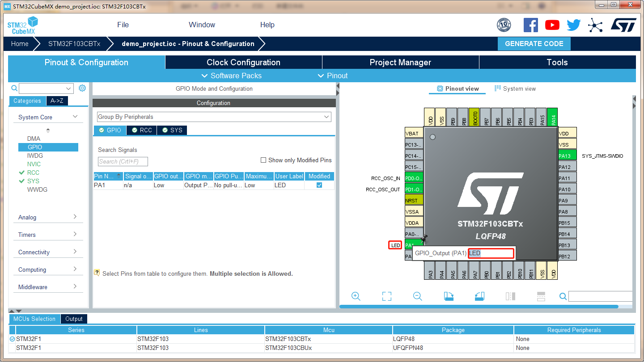Click the NRST pin on chip

coord(414,201)
